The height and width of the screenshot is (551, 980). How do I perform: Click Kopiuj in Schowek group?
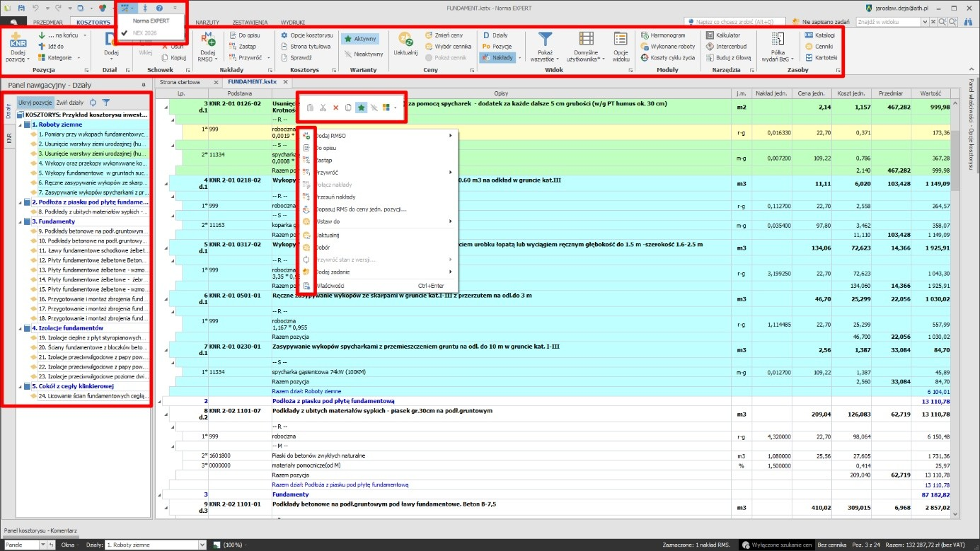(x=174, y=58)
